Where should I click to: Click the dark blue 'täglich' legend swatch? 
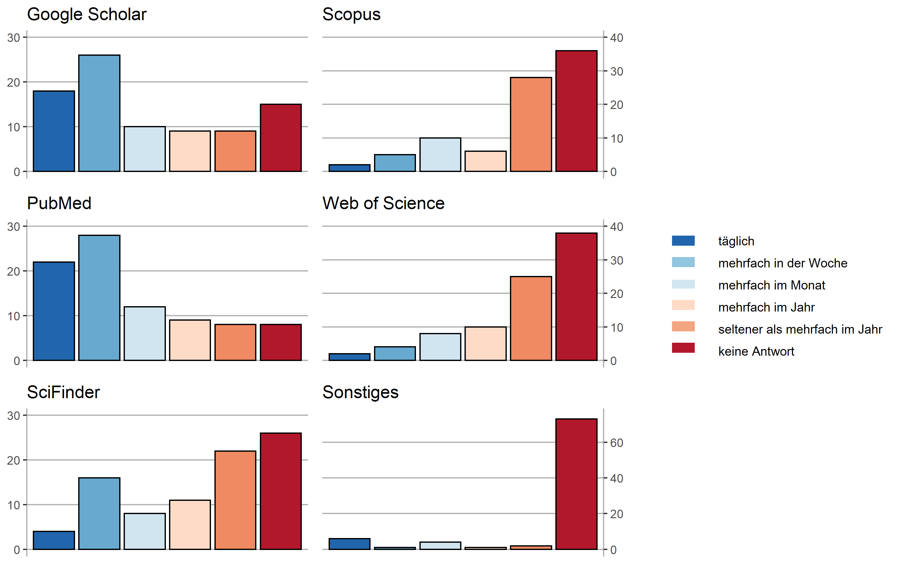[683, 241]
